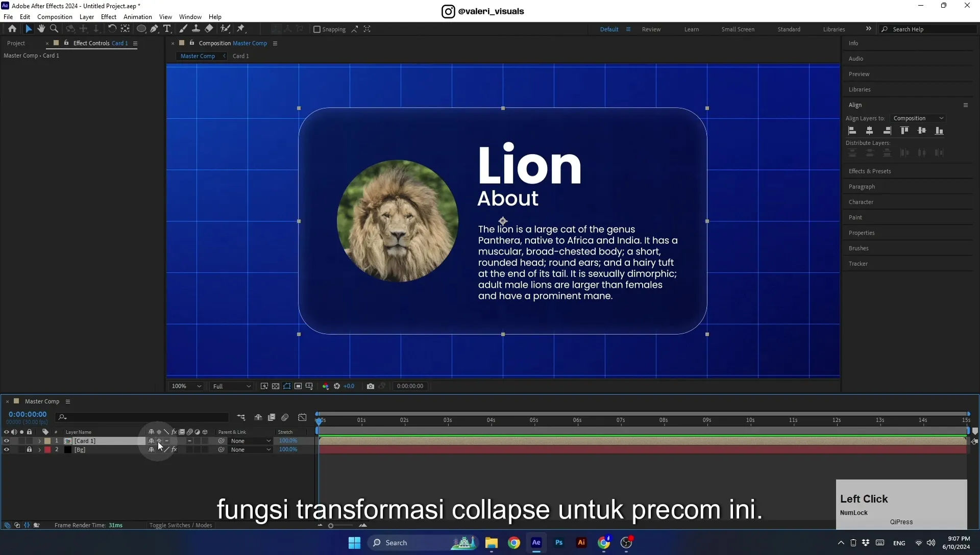Screen dimensions: 980x555
Task: Align layers to horizontal center
Action: coord(870,131)
